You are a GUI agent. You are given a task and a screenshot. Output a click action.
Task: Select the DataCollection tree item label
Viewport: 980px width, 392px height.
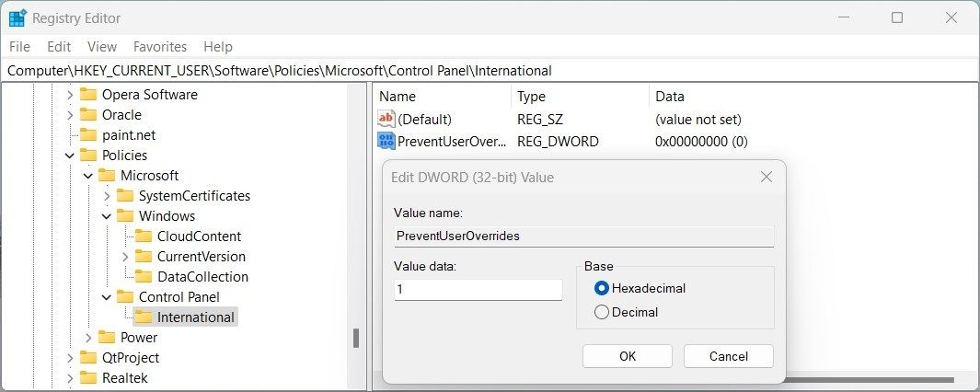tap(202, 276)
